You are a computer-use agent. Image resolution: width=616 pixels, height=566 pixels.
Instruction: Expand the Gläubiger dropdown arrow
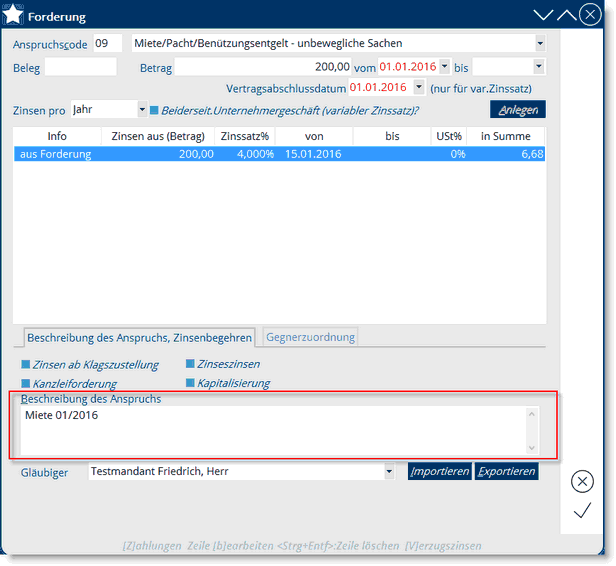pyautogui.click(x=389, y=471)
